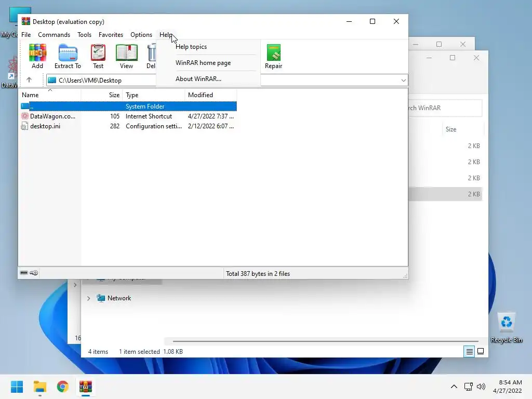Viewport: 532px width, 399px height.
Task: Click the key password icon in status bar
Action: point(34,273)
